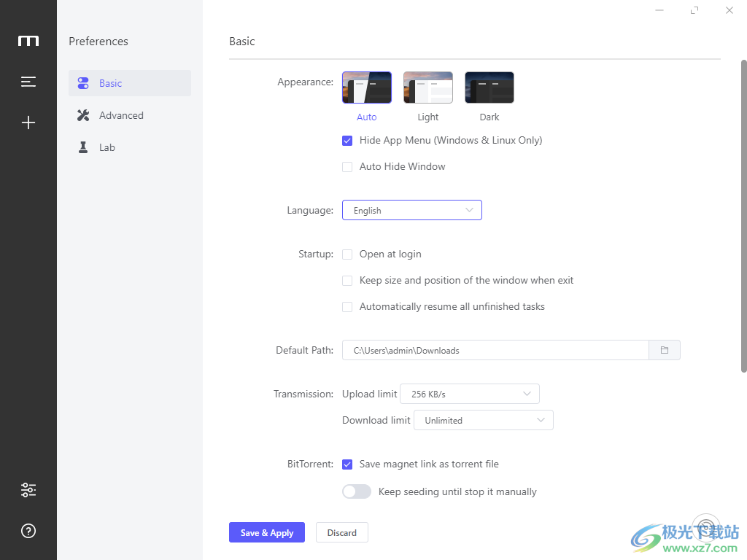Viewport: 747px width, 560px height.
Task: Check Open at login checkbox
Action: pos(347,254)
